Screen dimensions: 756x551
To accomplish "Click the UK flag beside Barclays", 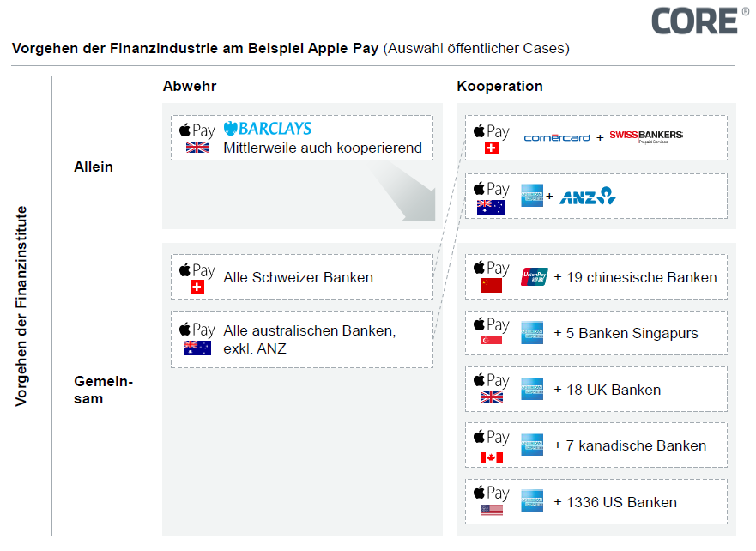I will pyautogui.click(x=197, y=148).
